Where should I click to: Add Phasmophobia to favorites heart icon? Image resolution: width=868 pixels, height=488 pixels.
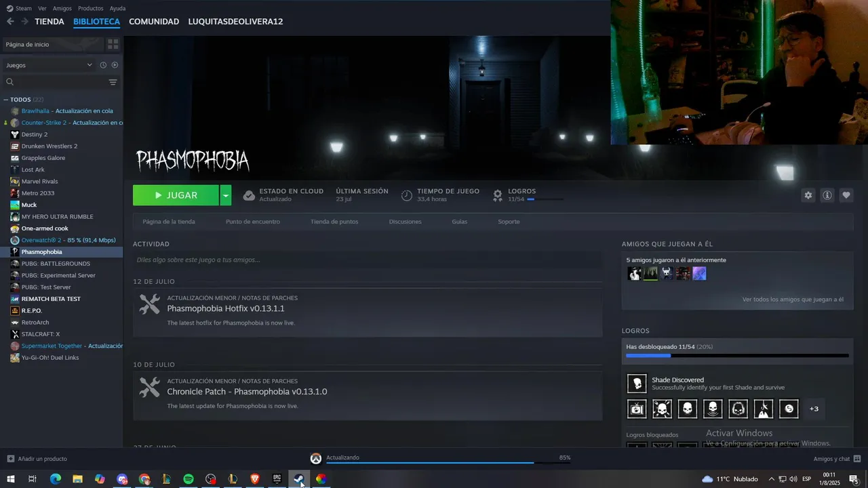846,195
